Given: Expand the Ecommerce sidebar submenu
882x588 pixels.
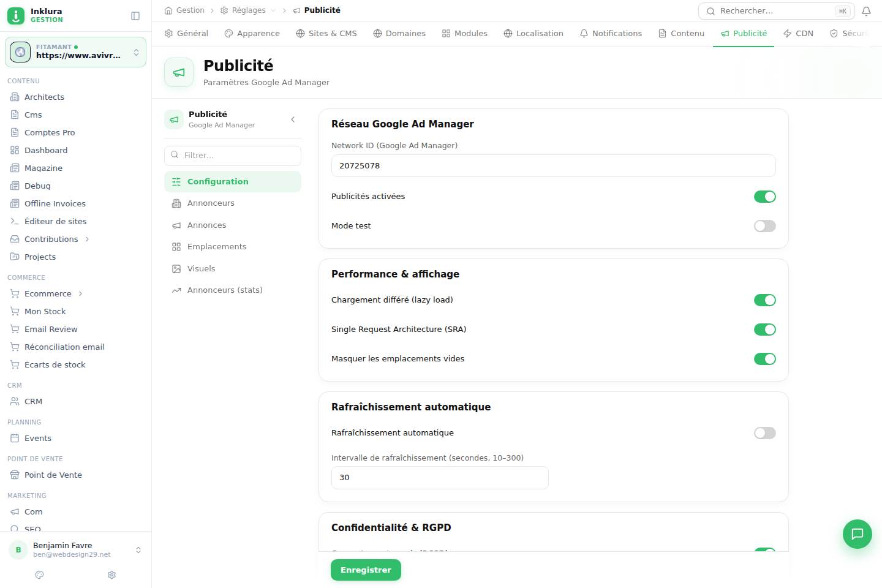Looking at the screenshot, I should (80, 293).
